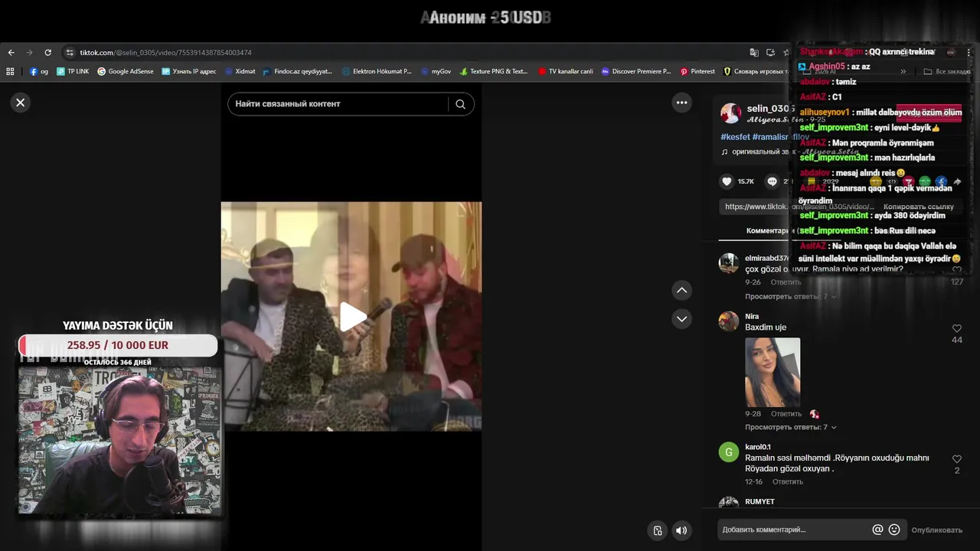The image size is (980, 551).
Task: Open photo attached in Nira's comment
Action: click(773, 372)
